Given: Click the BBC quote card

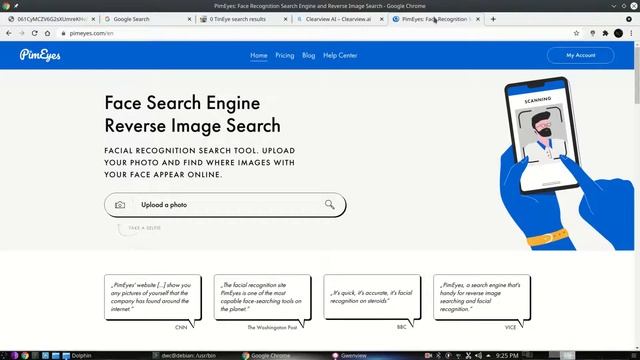Looking at the screenshot, I should click(372, 297).
